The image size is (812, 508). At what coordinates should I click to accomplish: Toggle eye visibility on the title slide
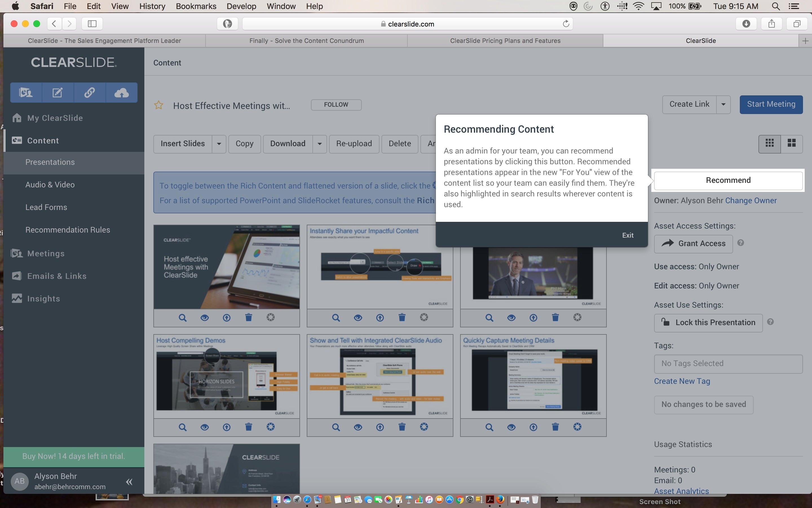(x=204, y=317)
